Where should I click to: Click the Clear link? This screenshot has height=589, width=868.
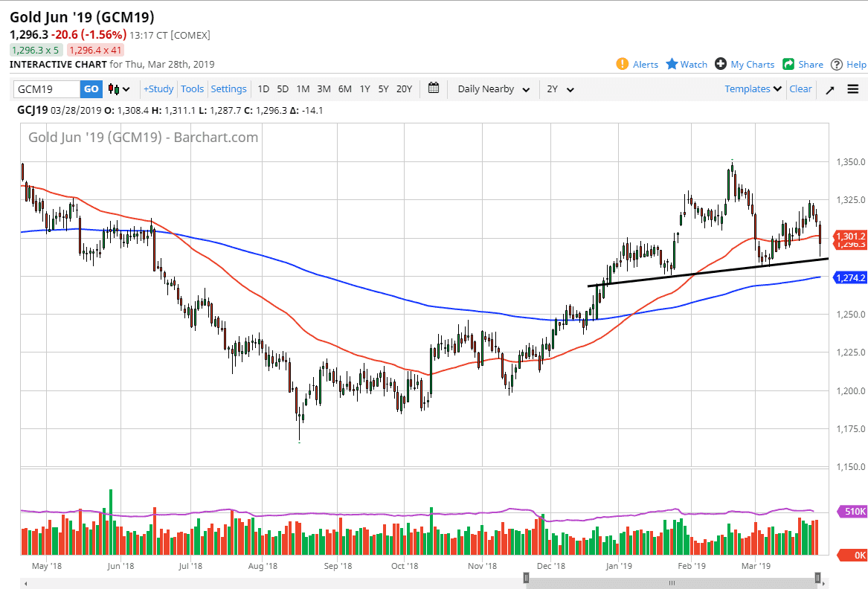pyautogui.click(x=800, y=88)
